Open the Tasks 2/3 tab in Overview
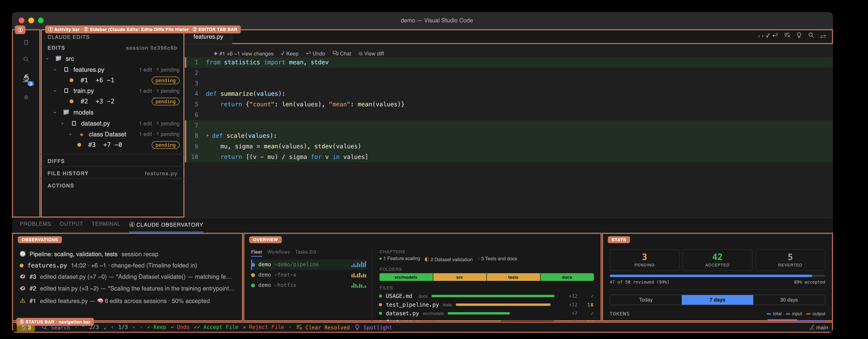The width and height of the screenshot is (868, 339). pyautogui.click(x=306, y=252)
